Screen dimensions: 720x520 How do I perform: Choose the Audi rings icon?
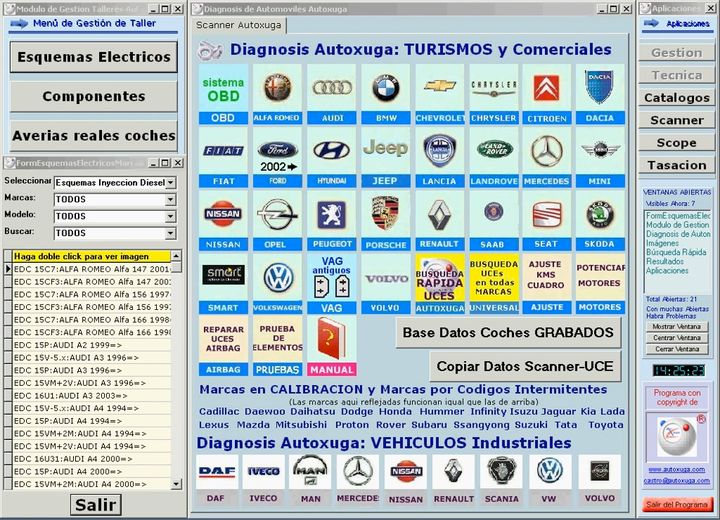click(332, 88)
